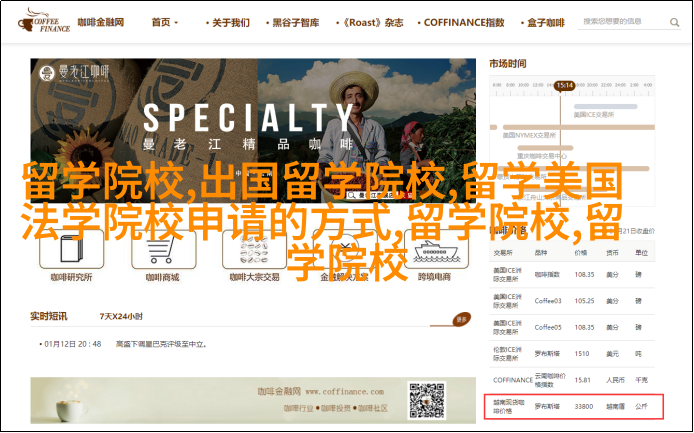
Task: Select the Coffee03 row
Action: click(572, 301)
